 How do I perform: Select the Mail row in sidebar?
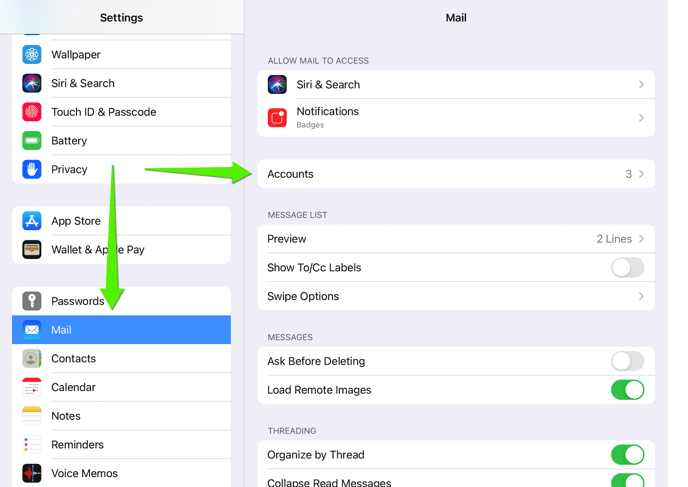point(122,329)
